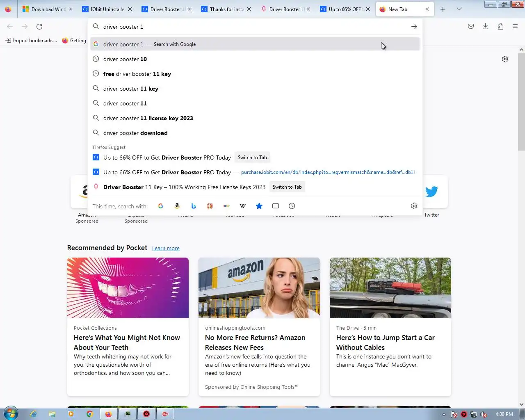This screenshot has height=420, width=525.
Task: Select the active New Tab tab
Action: (x=404, y=9)
